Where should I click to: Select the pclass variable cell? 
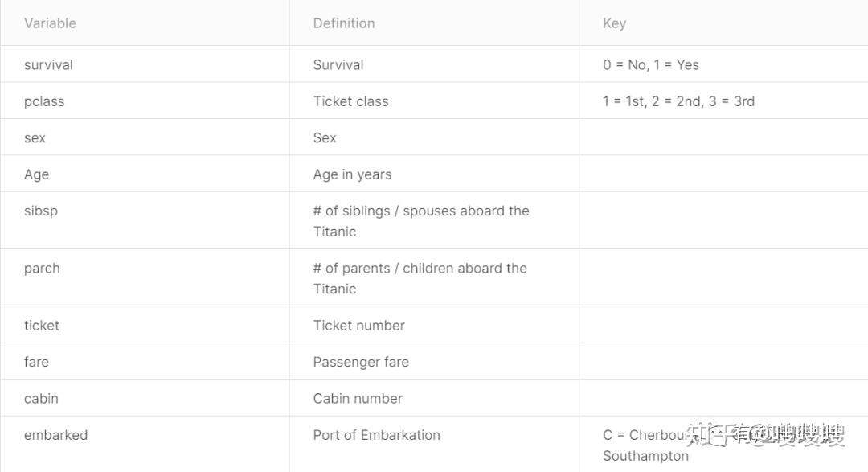pyautogui.click(x=44, y=101)
